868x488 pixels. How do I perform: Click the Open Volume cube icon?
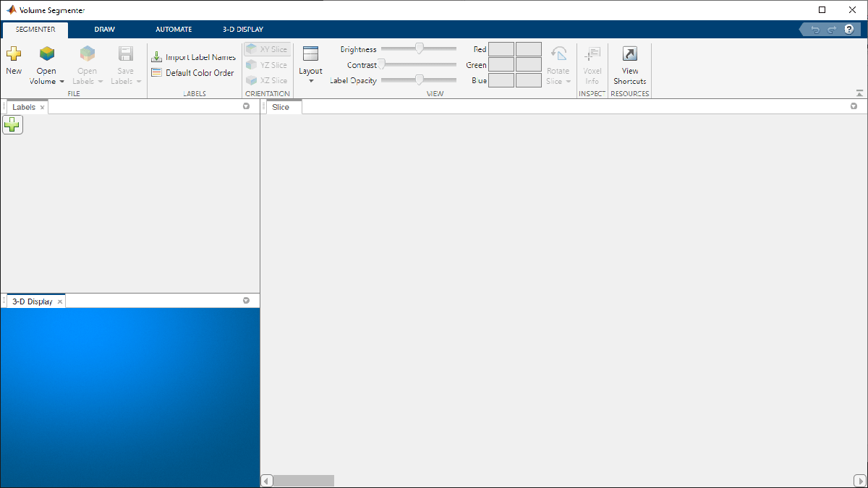[x=47, y=53]
